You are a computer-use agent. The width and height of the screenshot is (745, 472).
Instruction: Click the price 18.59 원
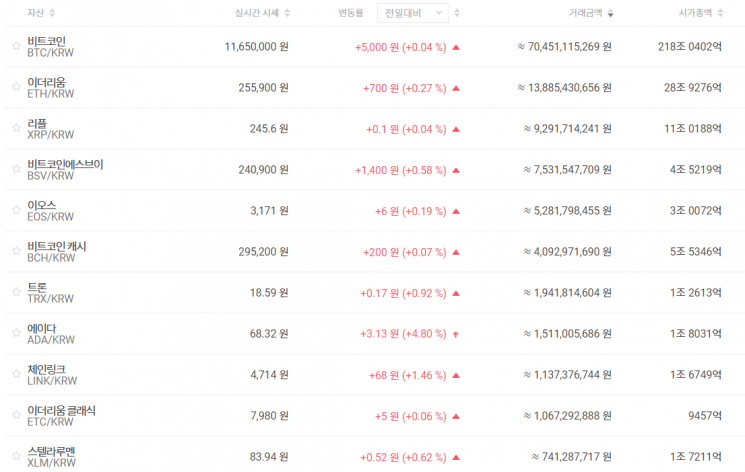269,293
